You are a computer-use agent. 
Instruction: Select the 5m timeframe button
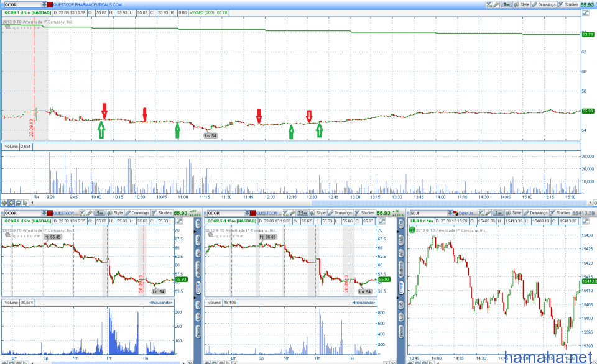click(x=99, y=213)
